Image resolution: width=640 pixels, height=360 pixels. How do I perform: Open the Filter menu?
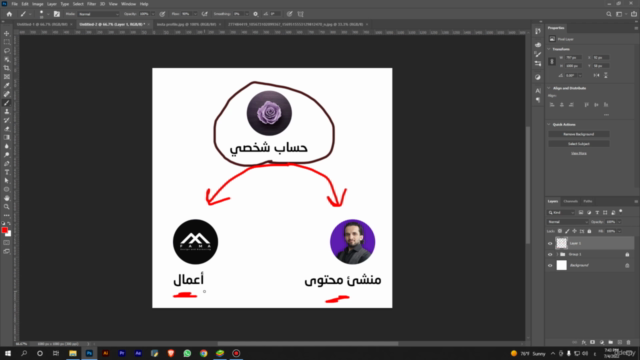[x=91, y=4]
